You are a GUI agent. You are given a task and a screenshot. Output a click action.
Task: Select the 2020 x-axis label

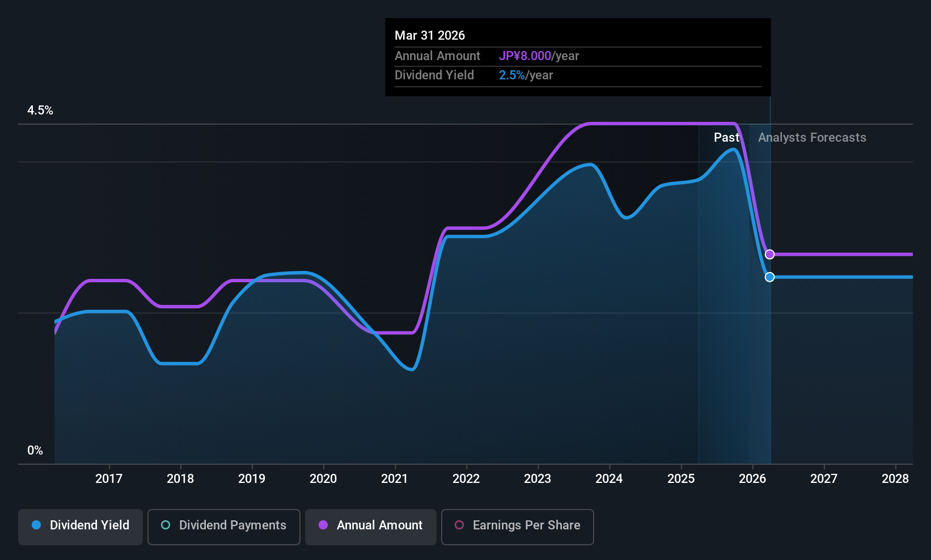(323, 479)
